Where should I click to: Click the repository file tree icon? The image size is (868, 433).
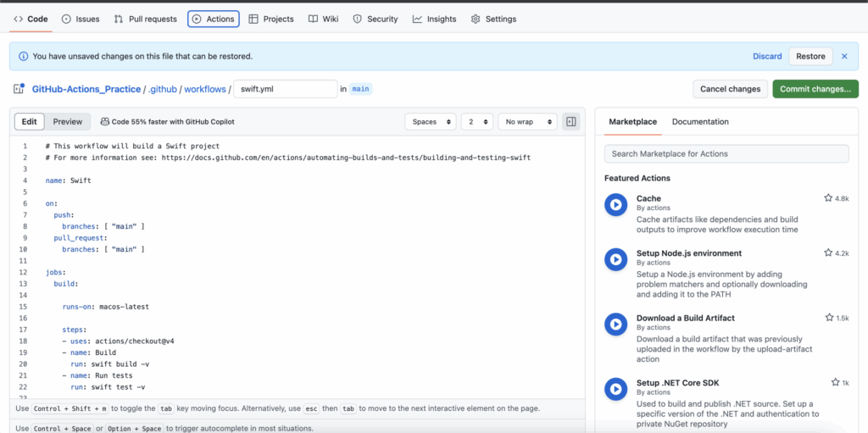pos(19,89)
